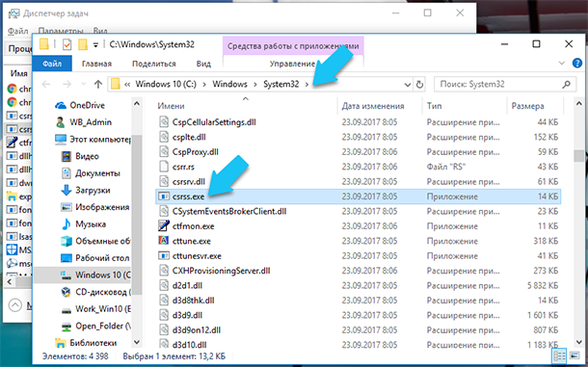Viewport: 588px width, 367px height.
Task: Expand the chevron after System32 in path
Action: [x=307, y=85]
